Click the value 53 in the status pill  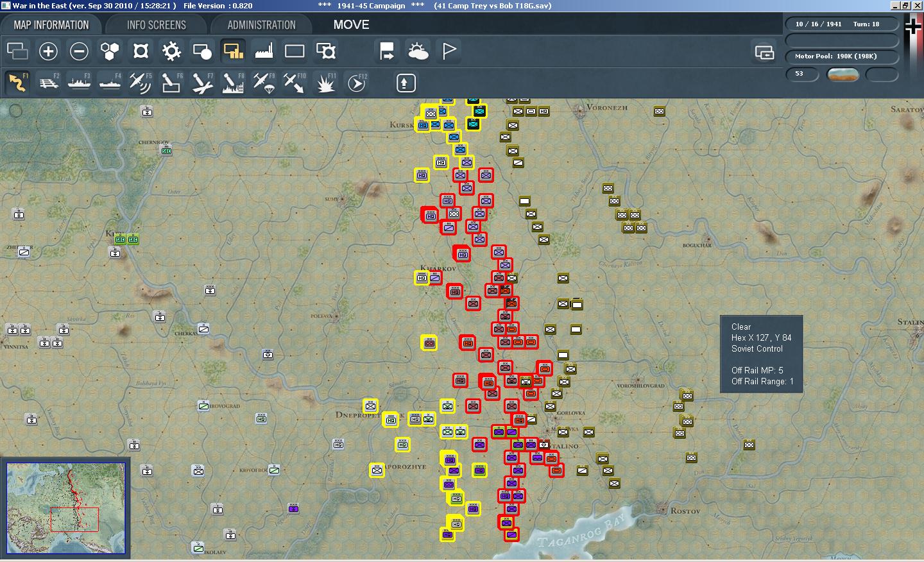pos(799,74)
